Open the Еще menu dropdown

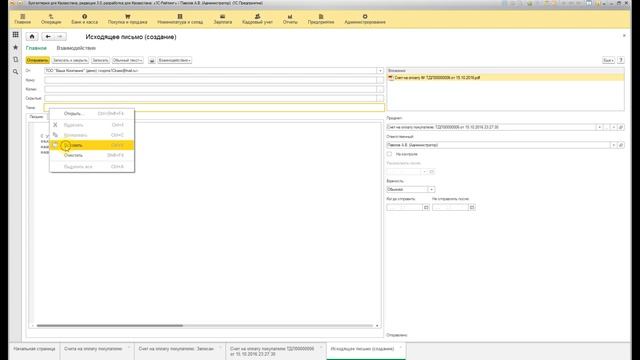tap(608, 60)
